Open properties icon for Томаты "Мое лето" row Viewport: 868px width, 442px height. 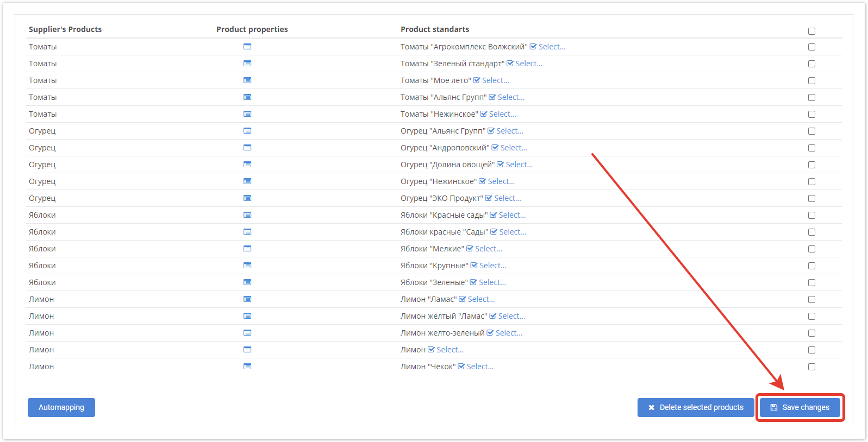pos(247,80)
